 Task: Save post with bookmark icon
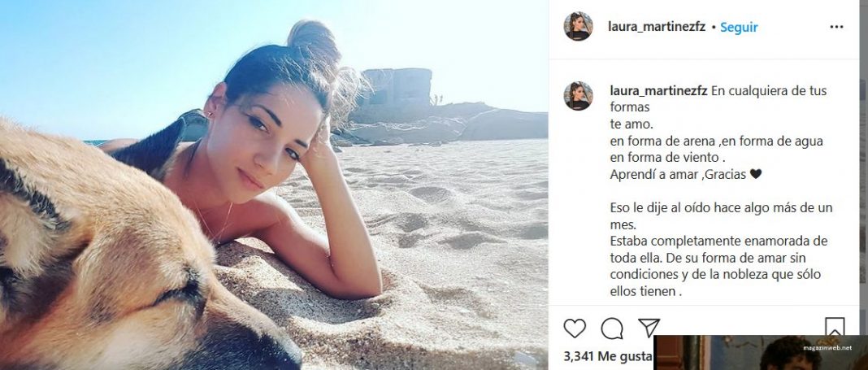click(834, 326)
